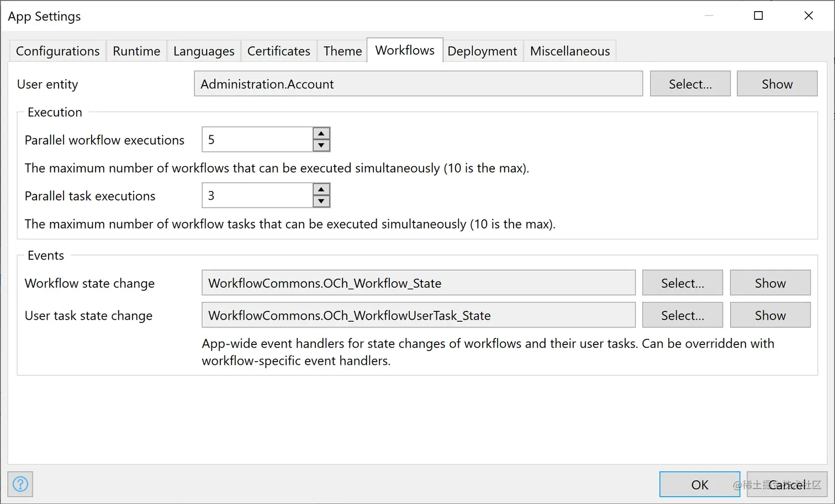Click the Parallel task executions number field
The height and width of the screenshot is (504, 835).
(x=257, y=195)
